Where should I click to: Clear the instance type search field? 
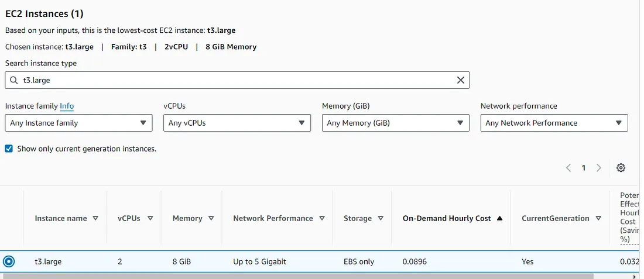click(461, 80)
